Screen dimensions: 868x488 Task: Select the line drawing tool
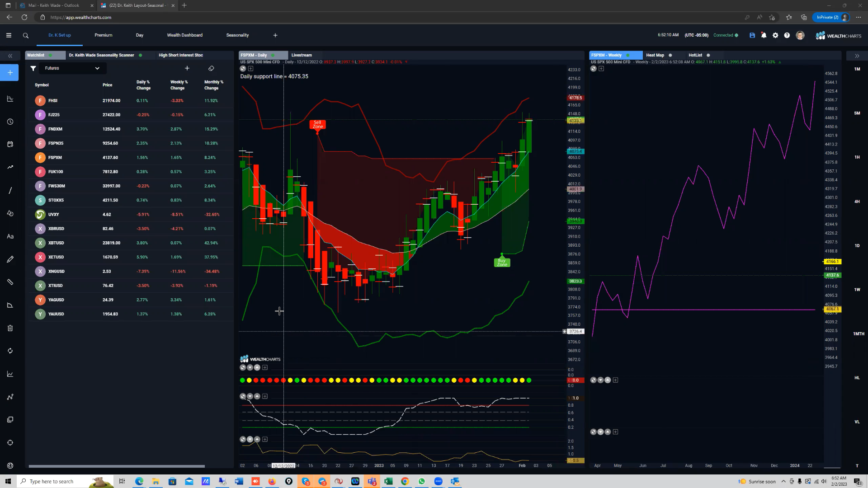click(x=10, y=190)
